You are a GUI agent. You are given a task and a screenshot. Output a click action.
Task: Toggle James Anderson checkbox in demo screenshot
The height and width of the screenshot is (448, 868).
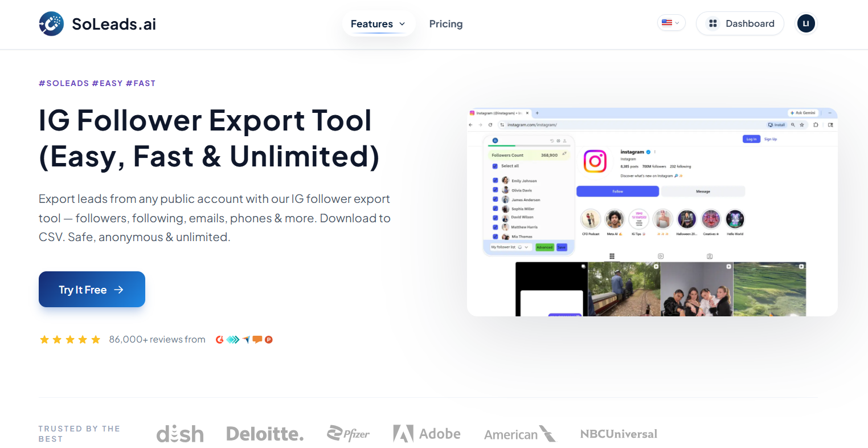(x=495, y=199)
